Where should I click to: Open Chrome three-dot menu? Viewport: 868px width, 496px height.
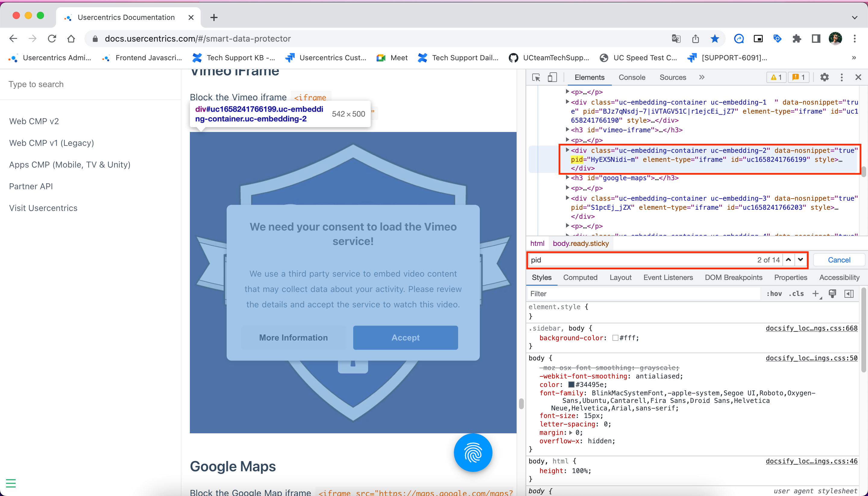pyautogui.click(x=854, y=39)
